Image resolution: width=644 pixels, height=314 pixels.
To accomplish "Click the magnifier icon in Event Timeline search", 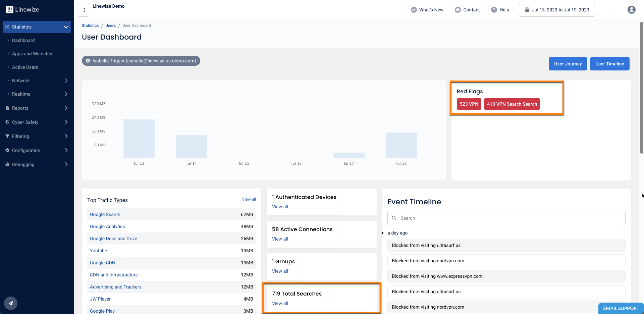I will pyautogui.click(x=394, y=218).
